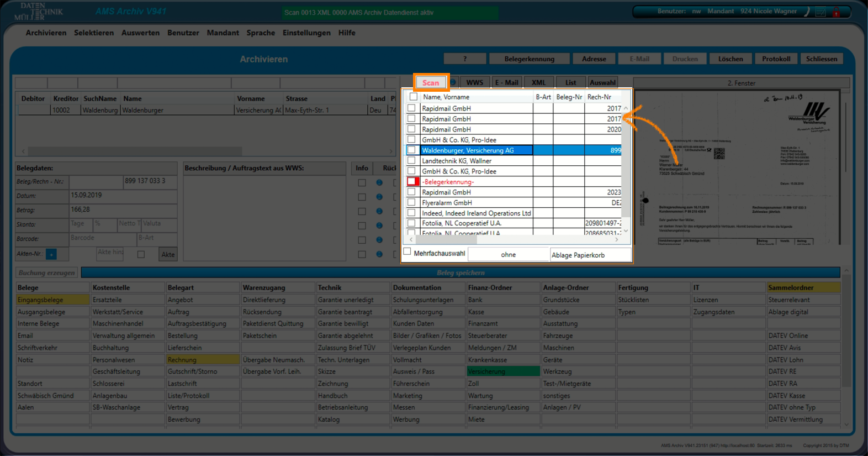Open the Selektieren menu
This screenshot has width=868, height=456.
pos(94,33)
